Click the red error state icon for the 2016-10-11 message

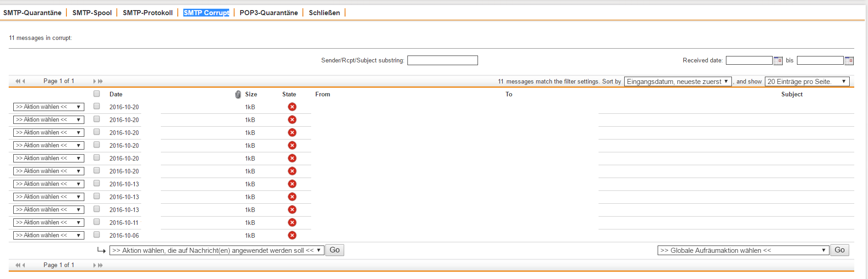292,223
